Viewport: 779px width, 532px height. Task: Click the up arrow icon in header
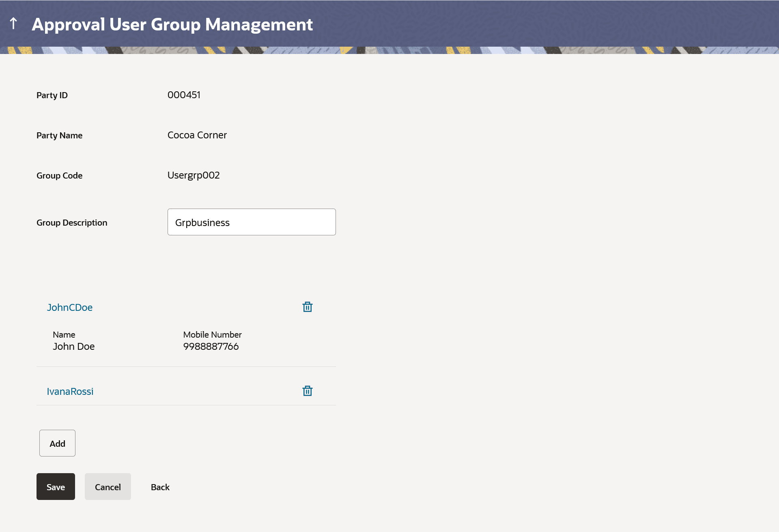coord(13,24)
